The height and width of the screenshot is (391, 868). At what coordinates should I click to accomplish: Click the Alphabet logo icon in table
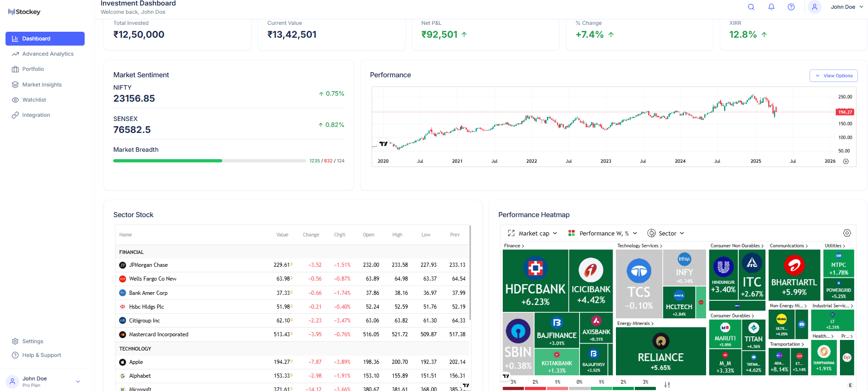122,376
